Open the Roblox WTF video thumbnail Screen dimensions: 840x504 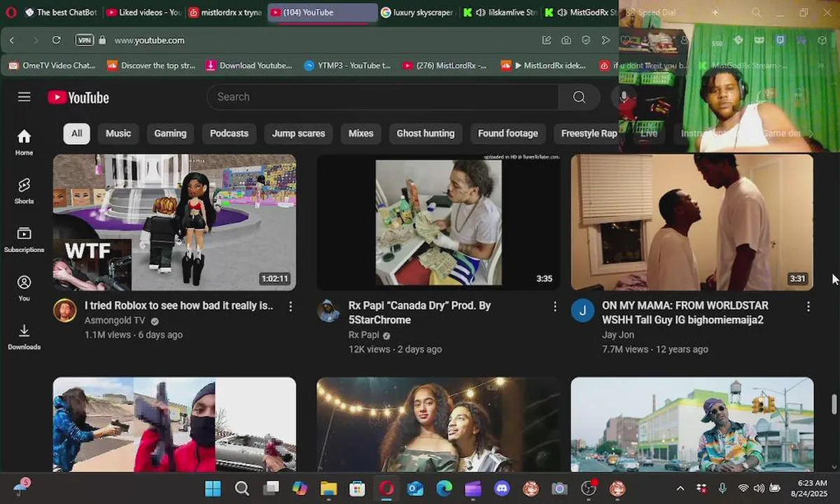174,223
